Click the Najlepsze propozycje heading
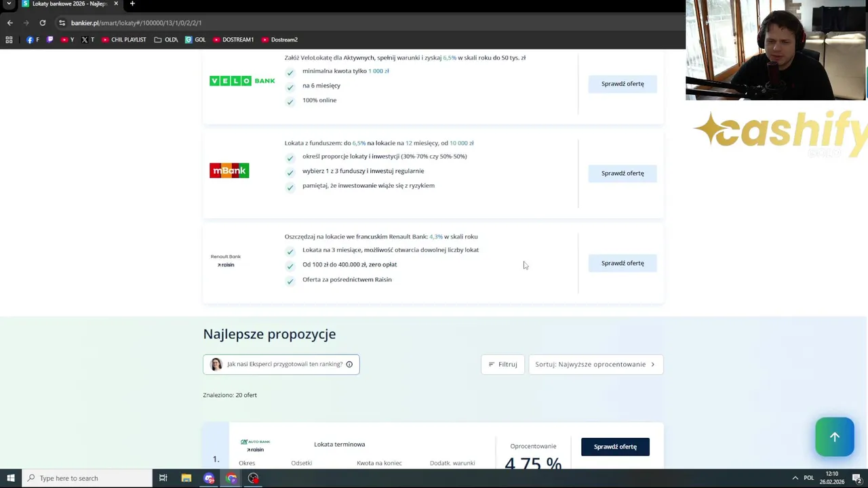 click(x=269, y=334)
